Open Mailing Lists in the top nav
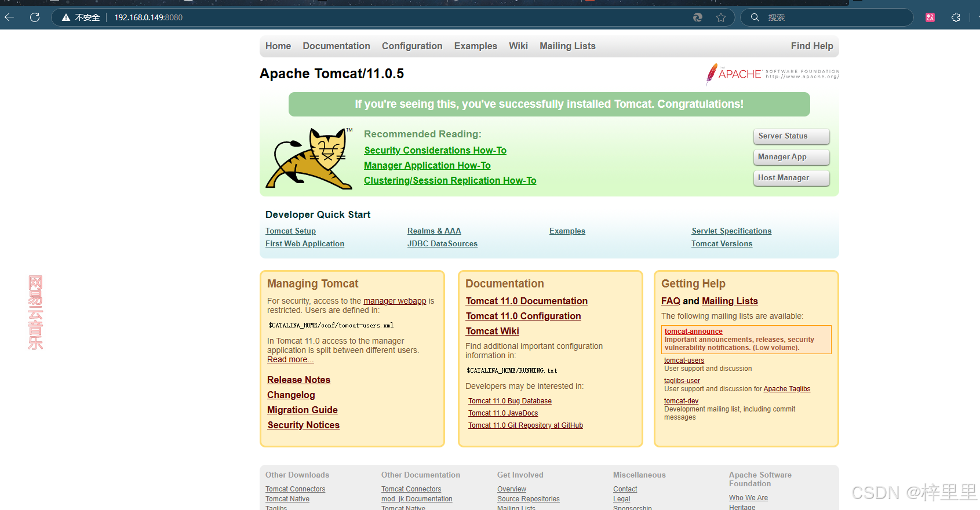 point(567,46)
